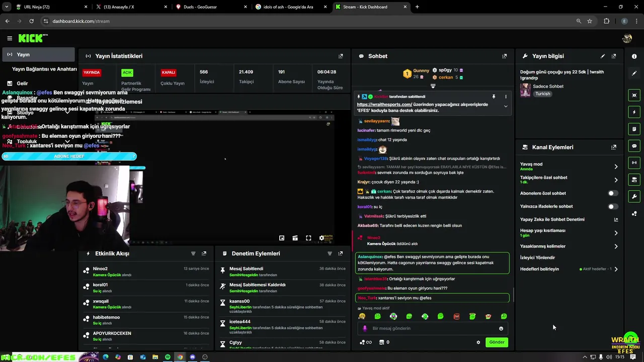Screen dimensions: 644x362
Task: Switch to the URL Ninja browser tab
Action: (x=50, y=7)
